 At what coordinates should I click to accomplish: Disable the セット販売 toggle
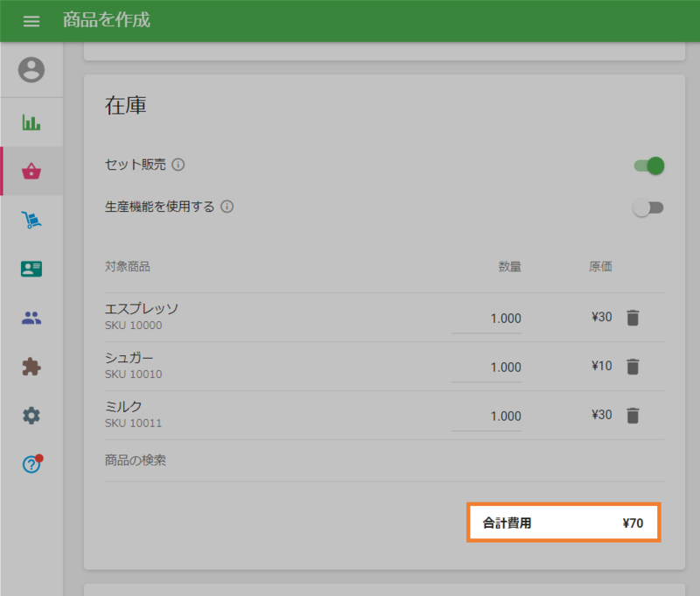click(647, 165)
